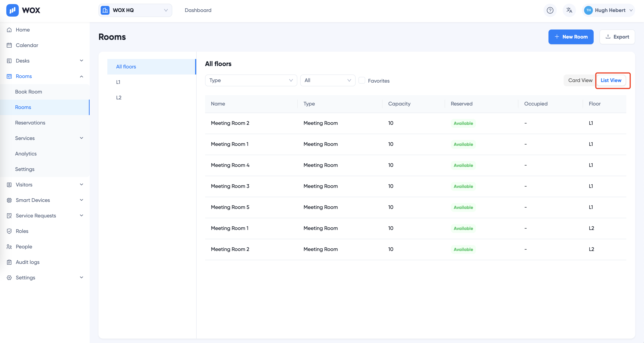
Task: Enable the Favorites checkbox
Action: pyautogui.click(x=362, y=80)
